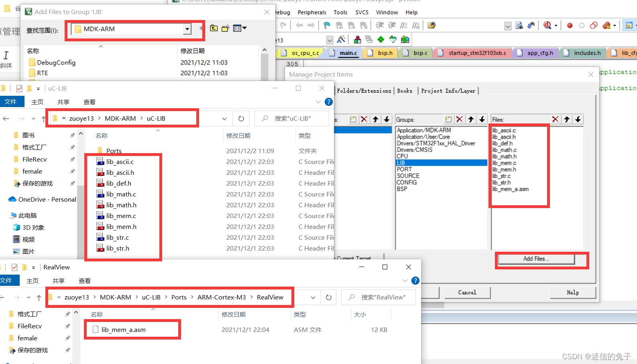Click the Disable All Breakpoints icon
This screenshot has width=637, height=364.
594,25
